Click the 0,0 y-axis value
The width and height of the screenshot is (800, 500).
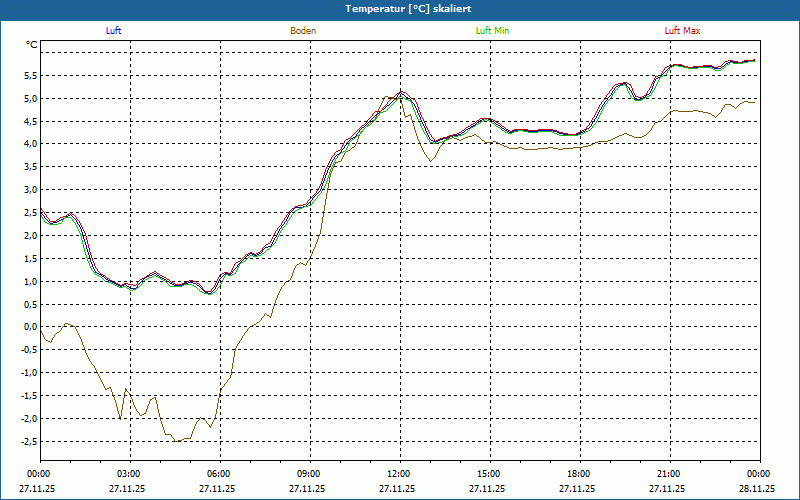point(31,327)
